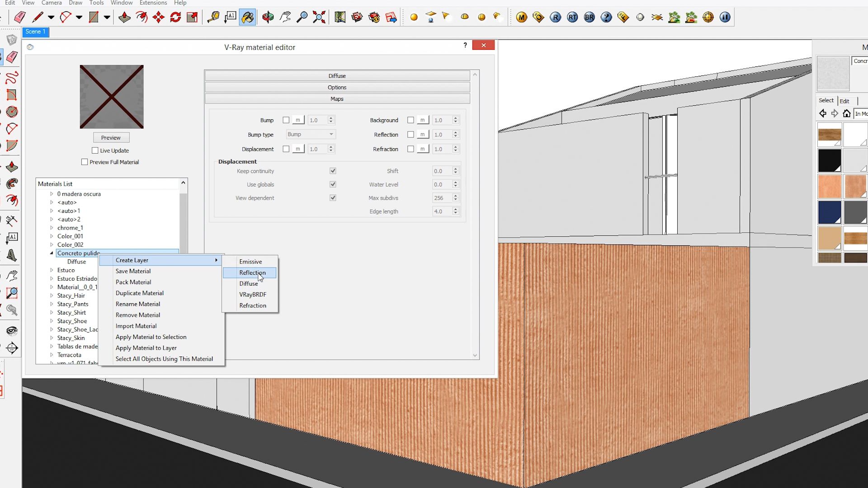868x488 pixels.
Task: Enable the Live Update checkbox
Action: 95,150
